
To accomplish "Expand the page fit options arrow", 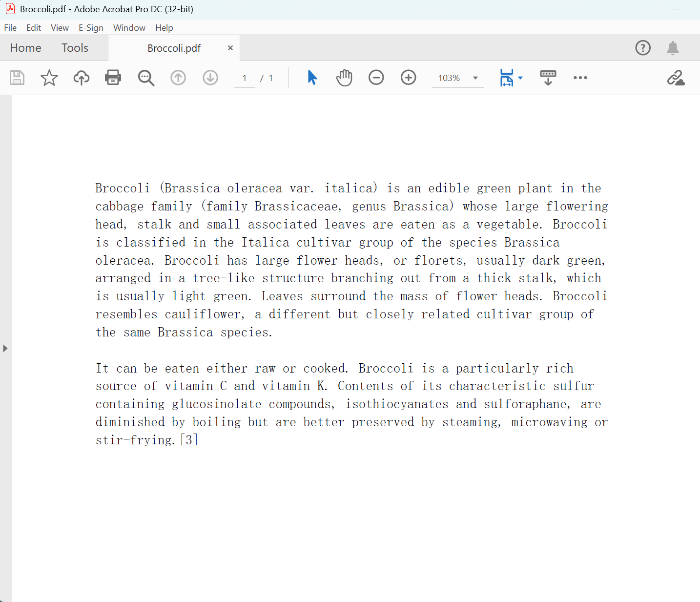I will point(520,78).
